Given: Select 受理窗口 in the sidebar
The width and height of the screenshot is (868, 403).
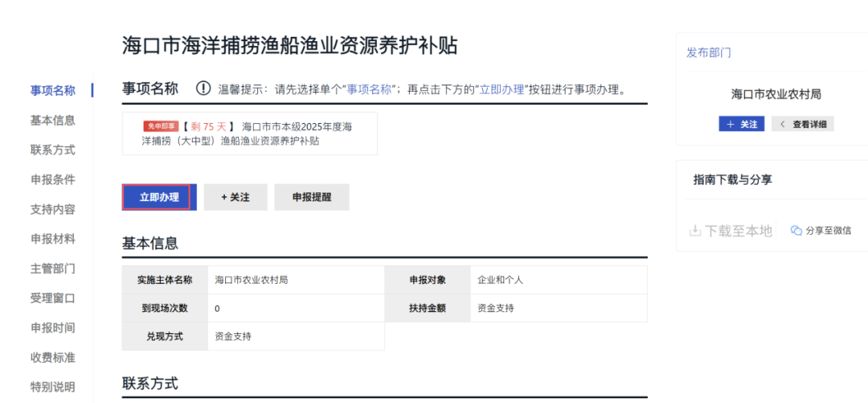Looking at the screenshot, I should coord(52,298).
